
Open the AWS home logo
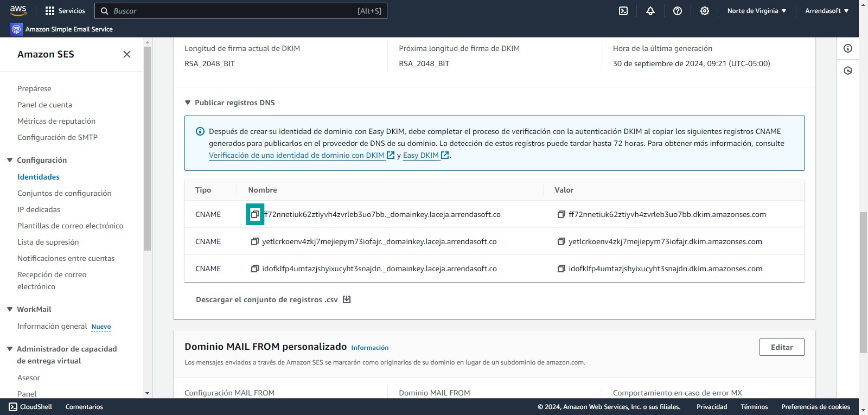coord(18,10)
